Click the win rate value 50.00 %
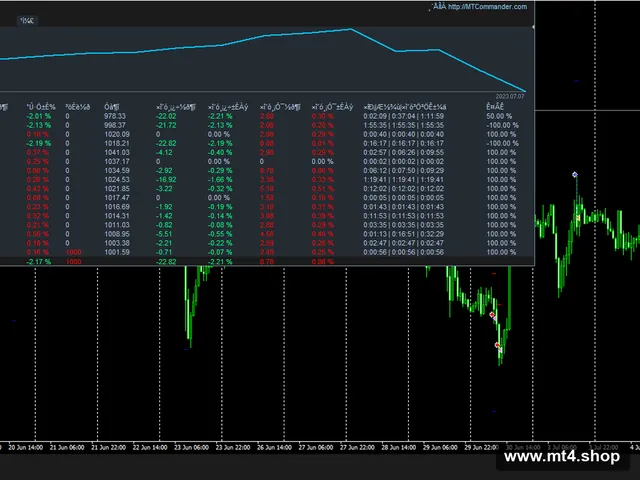 click(499, 116)
